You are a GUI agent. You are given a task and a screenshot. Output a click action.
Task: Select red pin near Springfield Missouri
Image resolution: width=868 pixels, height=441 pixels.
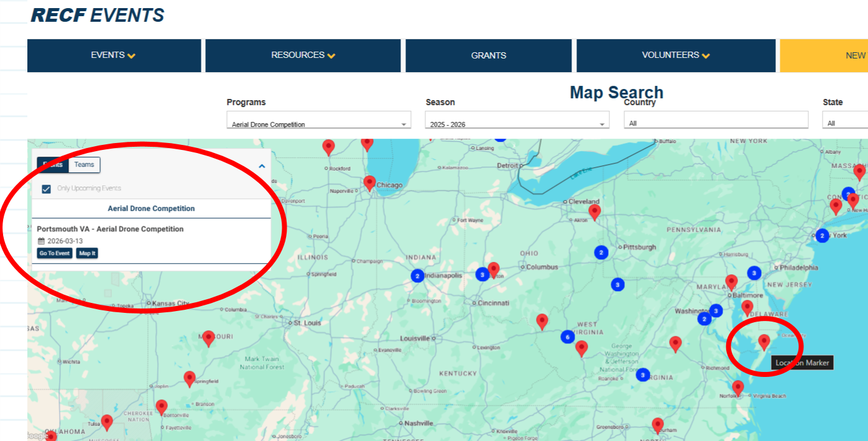(x=190, y=378)
